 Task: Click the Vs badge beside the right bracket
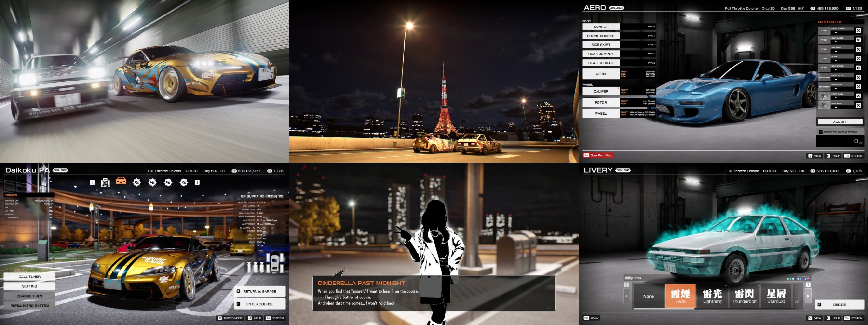(x=184, y=182)
